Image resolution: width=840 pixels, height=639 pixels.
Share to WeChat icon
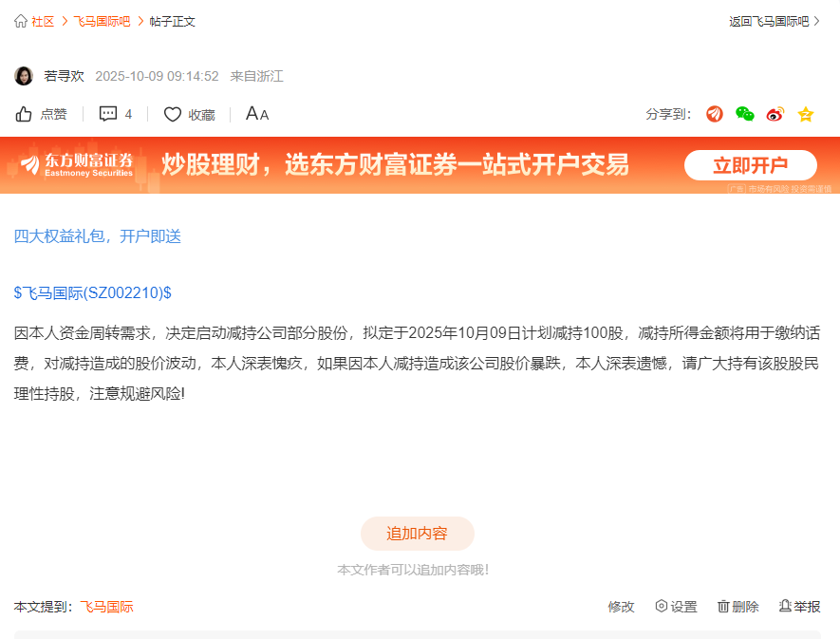745,114
